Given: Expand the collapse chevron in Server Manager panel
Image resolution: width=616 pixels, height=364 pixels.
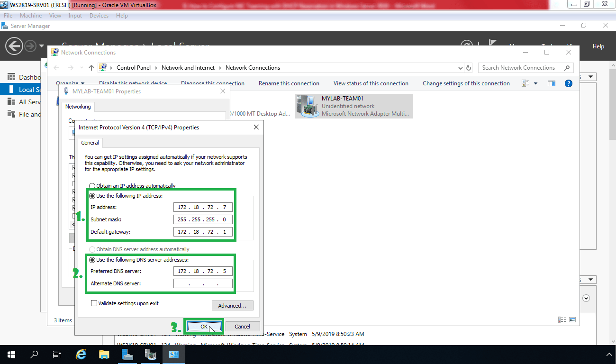Looking at the screenshot, I should (x=586, y=298).
